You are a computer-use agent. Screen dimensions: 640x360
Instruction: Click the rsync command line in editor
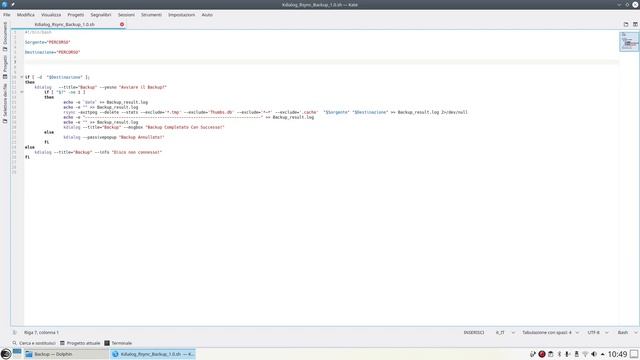point(265,112)
